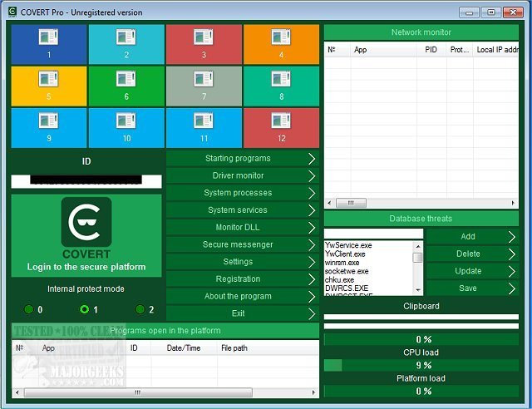Save the threats database
The width and height of the screenshot is (532, 409).
tap(472, 288)
